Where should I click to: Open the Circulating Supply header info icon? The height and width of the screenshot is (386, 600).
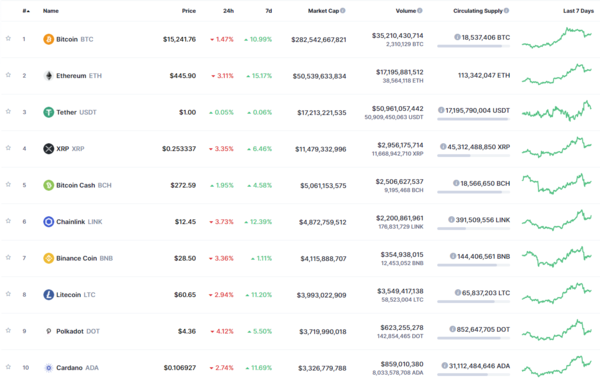click(507, 11)
